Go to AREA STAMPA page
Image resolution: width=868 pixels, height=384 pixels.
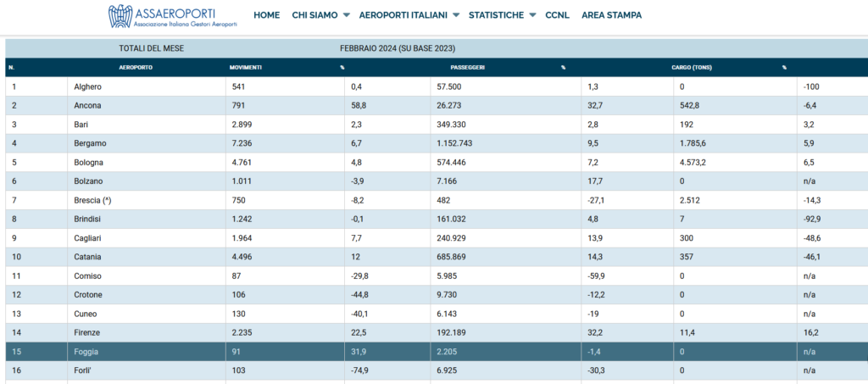[612, 15]
